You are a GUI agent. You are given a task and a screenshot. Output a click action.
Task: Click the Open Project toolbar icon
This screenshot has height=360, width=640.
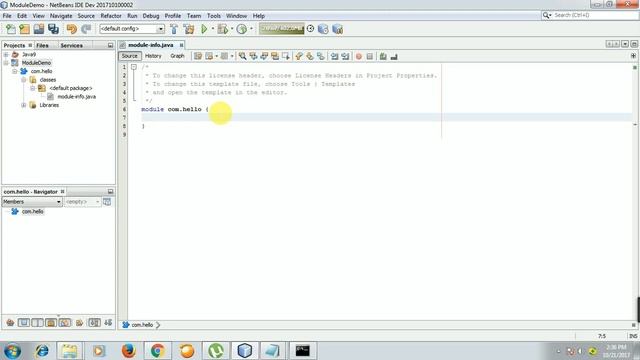[39, 29]
